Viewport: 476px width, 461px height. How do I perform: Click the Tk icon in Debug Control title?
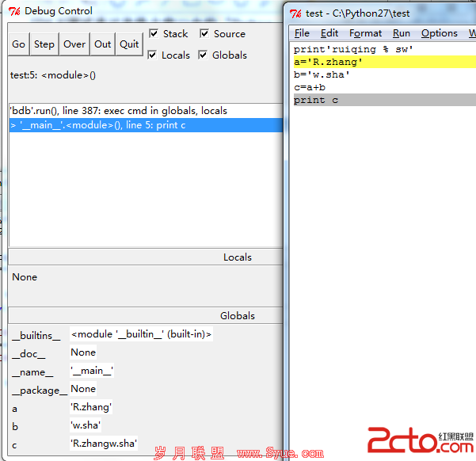click(14, 11)
